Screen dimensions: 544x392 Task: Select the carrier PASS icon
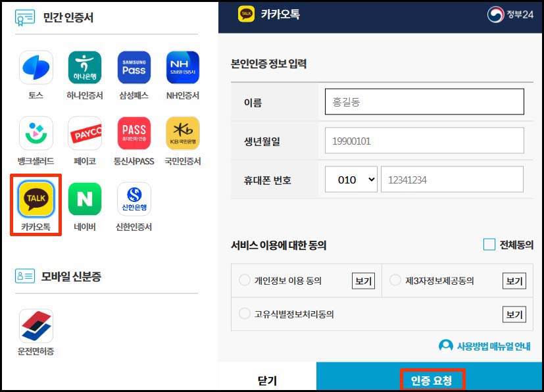coord(134,134)
